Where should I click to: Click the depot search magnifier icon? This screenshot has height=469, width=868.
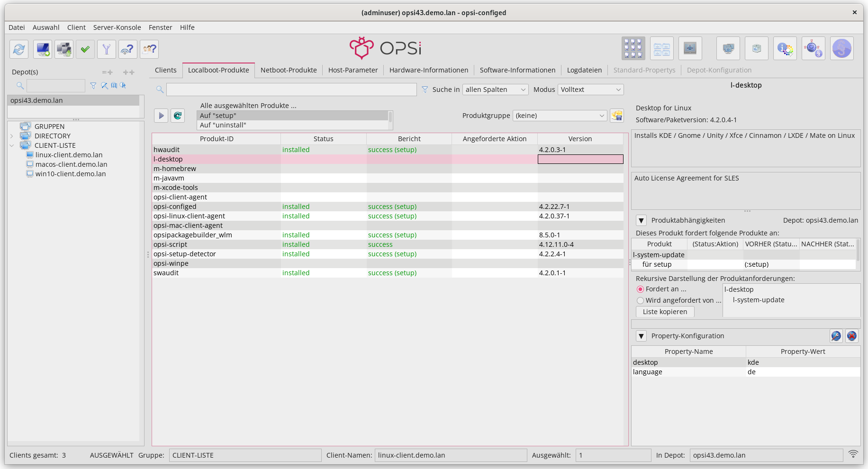(20, 86)
